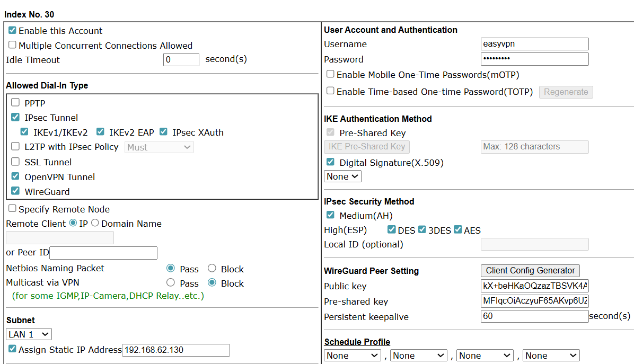Enable Specify Remote Node option

[x=12, y=209]
